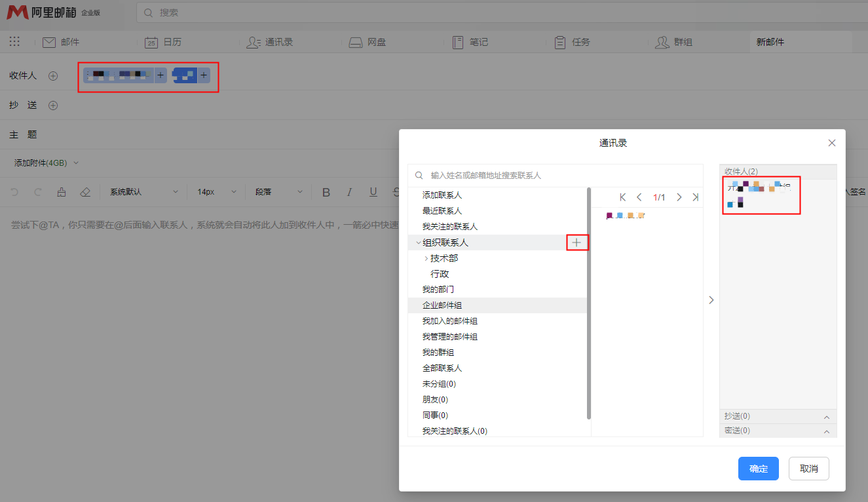Add 组织联系人 using the highlighted plus icon

tap(577, 242)
